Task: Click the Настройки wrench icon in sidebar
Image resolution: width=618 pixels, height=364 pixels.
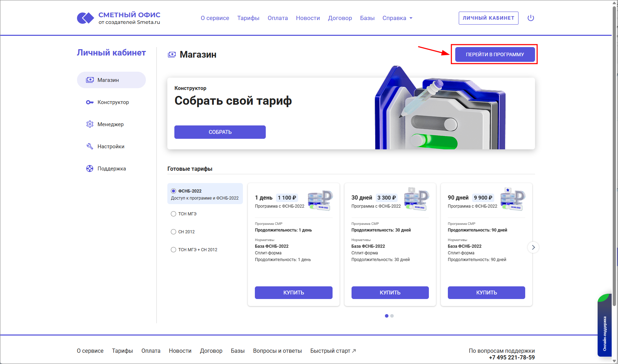Action: tap(90, 147)
